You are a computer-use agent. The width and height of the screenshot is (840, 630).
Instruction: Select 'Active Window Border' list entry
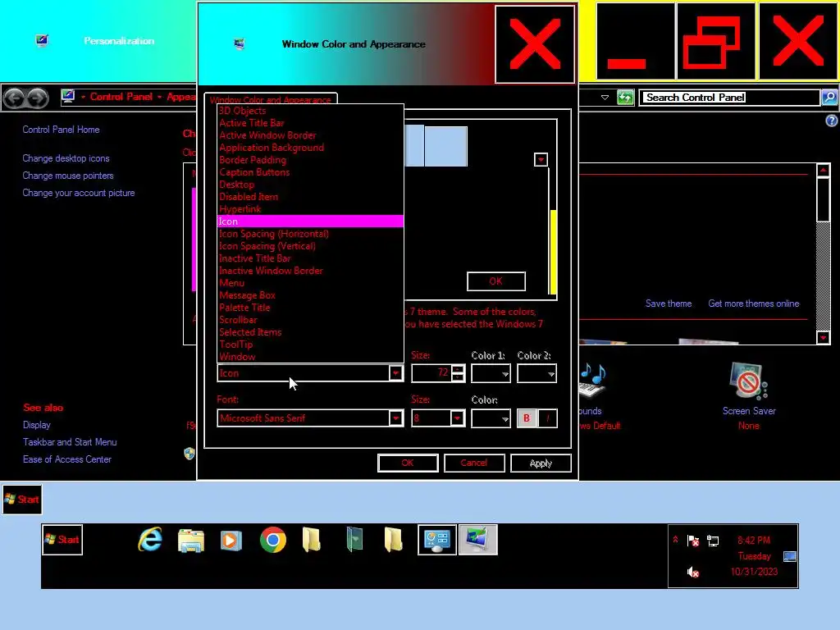click(310, 135)
